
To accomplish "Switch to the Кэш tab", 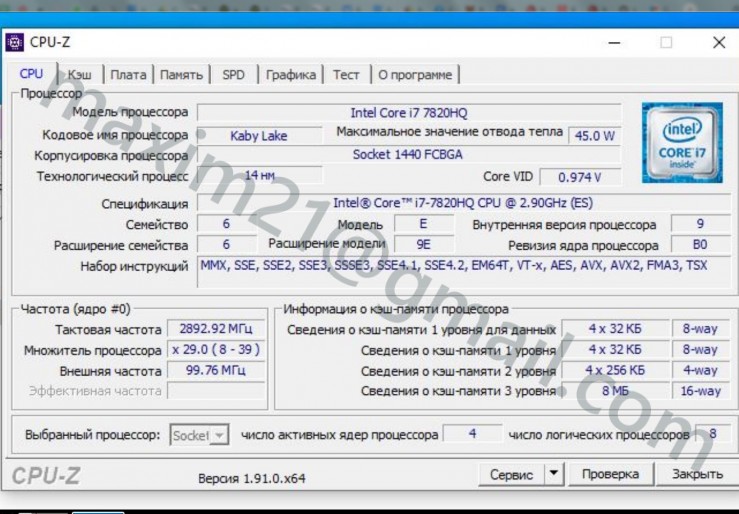I will point(80,75).
